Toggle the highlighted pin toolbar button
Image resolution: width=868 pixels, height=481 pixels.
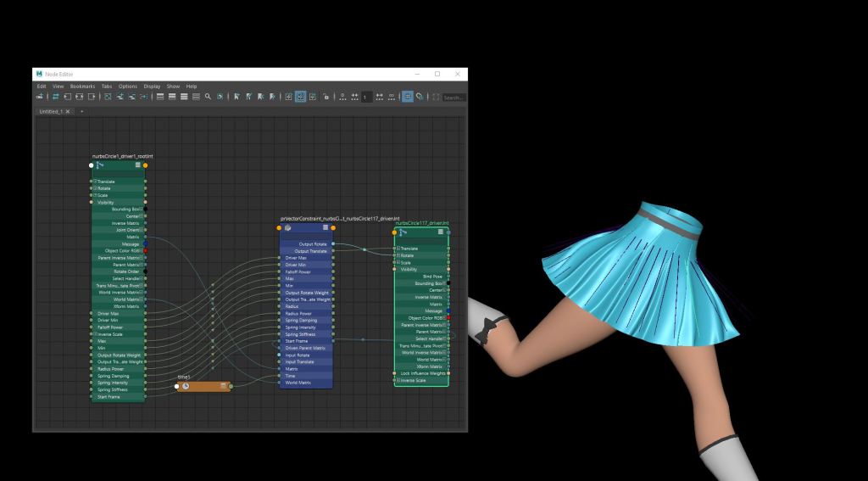click(x=301, y=97)
